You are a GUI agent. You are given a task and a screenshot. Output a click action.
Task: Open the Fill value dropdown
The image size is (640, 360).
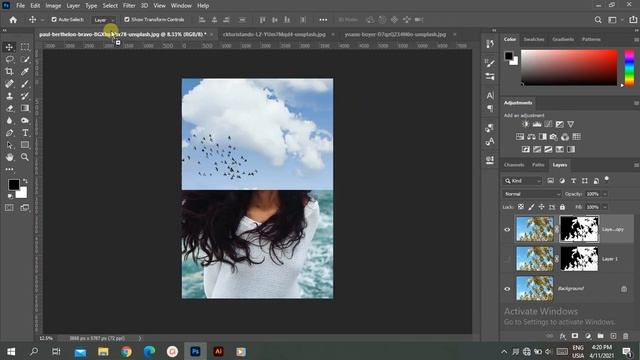click(x=605, y=207)
